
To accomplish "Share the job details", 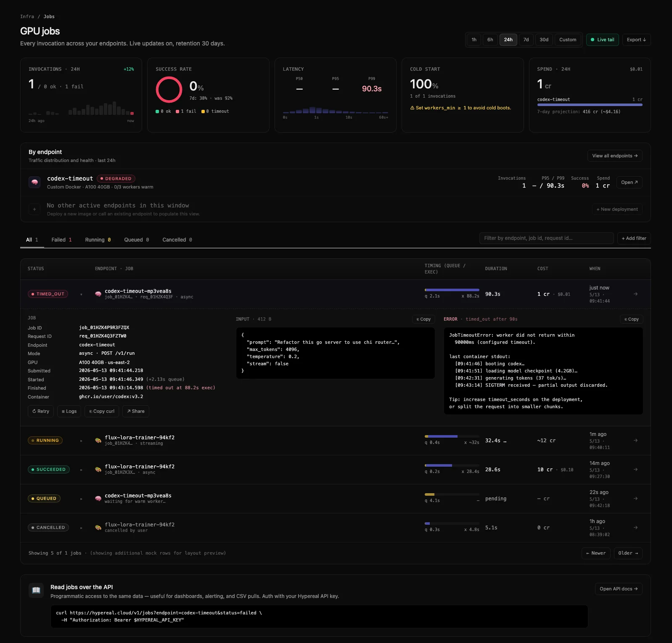I will (136, 412).
